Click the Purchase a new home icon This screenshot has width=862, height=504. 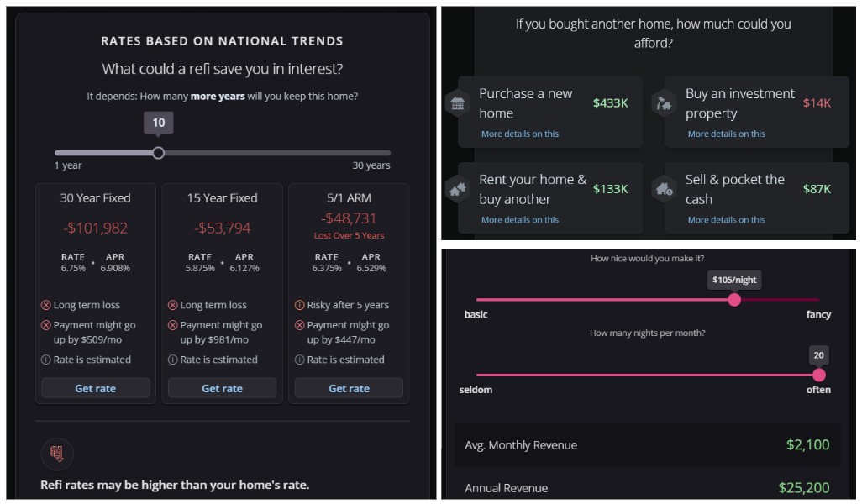458,103
